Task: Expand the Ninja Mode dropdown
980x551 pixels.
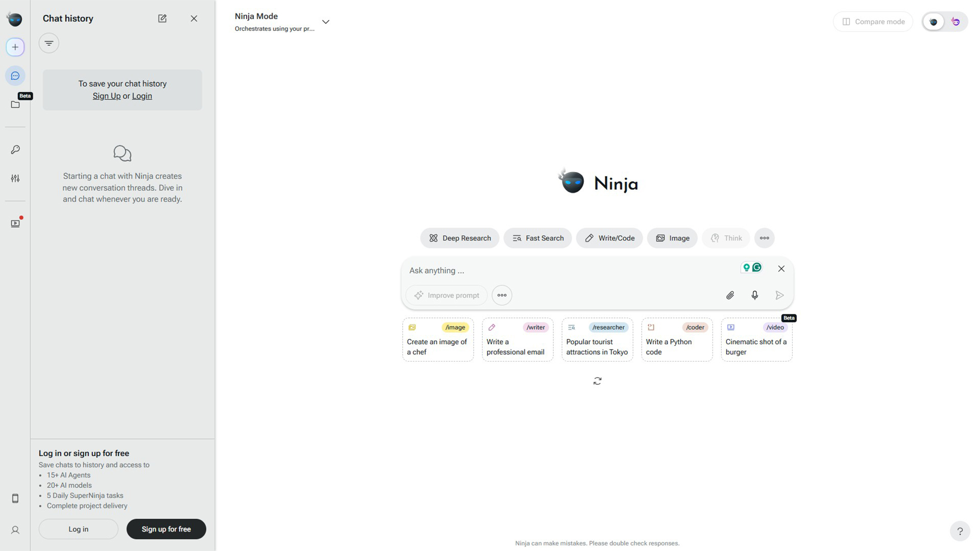Action: (x=326, y=22)
